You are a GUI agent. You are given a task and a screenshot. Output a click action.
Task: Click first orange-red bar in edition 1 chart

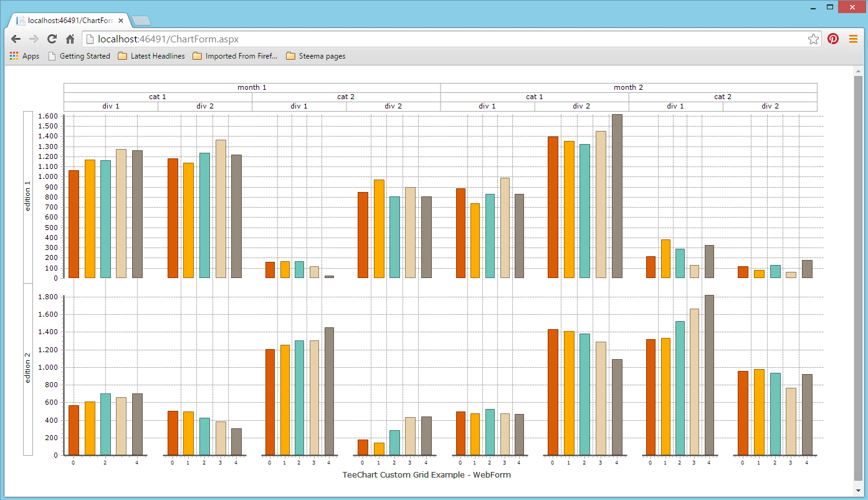pyautogui.click(x=74, y=224)
